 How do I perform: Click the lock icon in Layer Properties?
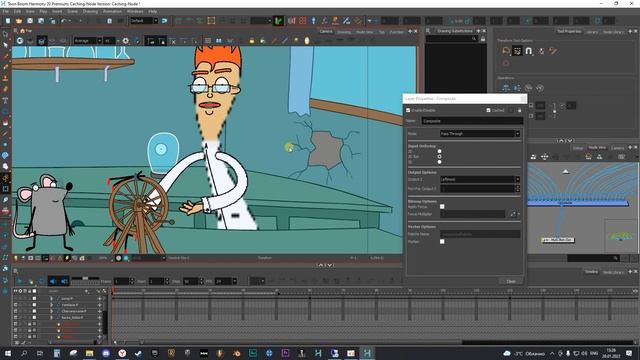(519, 110)
